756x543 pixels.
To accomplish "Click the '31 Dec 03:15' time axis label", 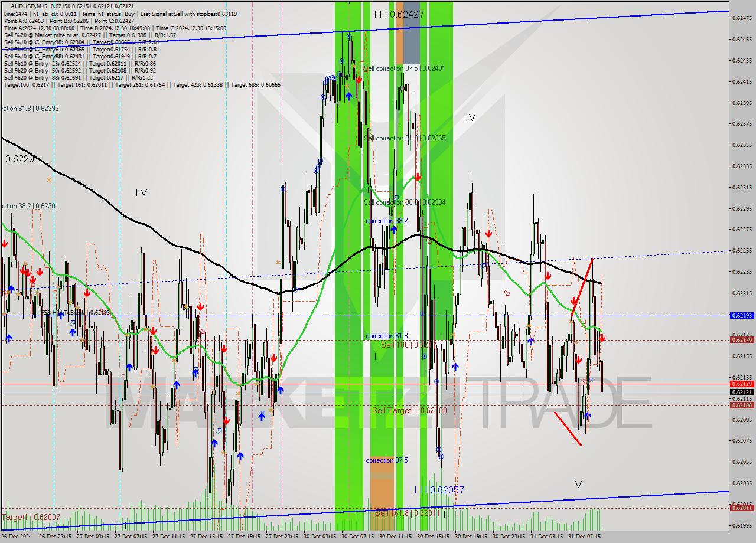I will 546,537.
